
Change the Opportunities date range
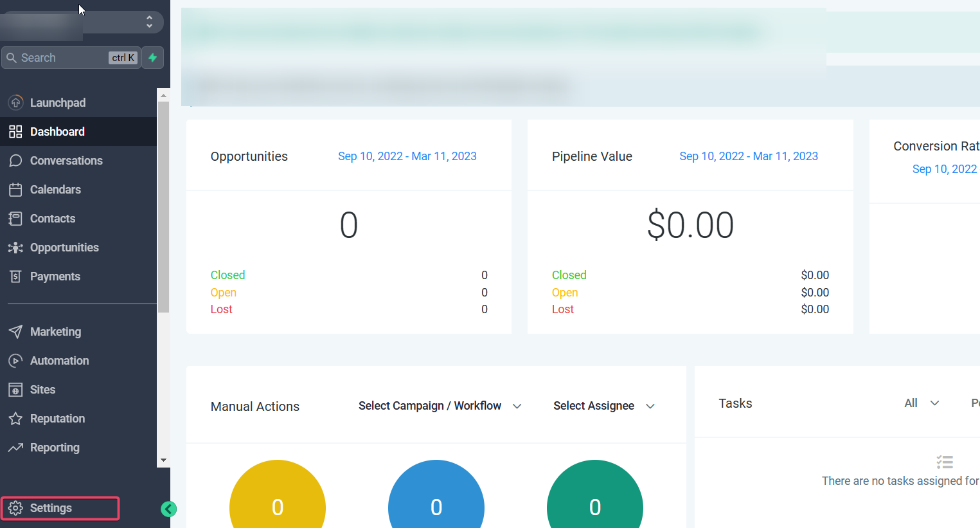(407, 156)
